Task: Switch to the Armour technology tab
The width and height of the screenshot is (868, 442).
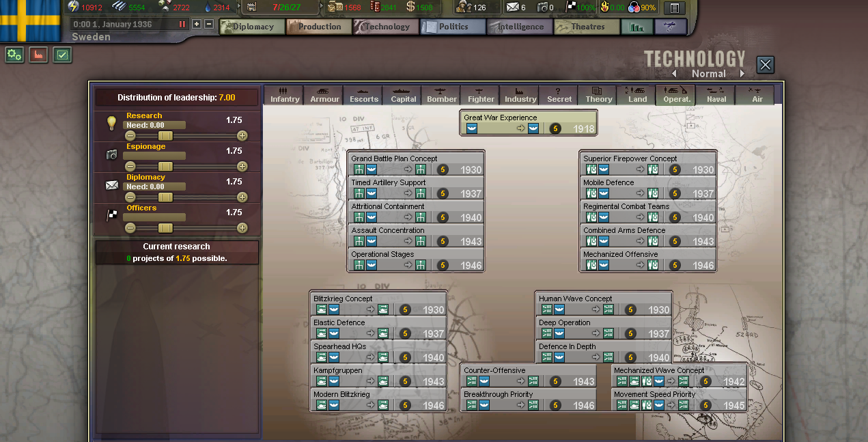Action: click(324, 95)
